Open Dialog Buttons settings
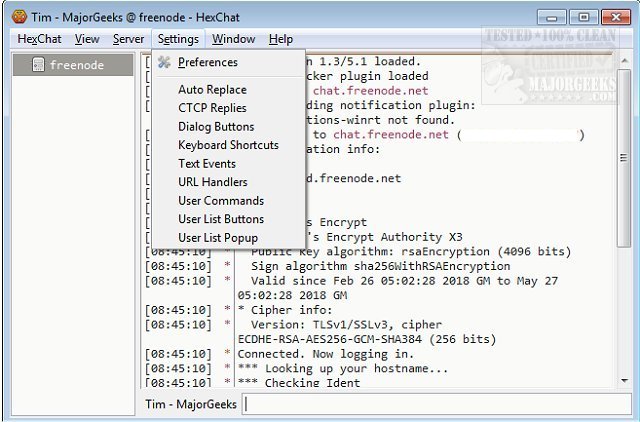Viewport: 640px width, 422px height. point(216,127)
